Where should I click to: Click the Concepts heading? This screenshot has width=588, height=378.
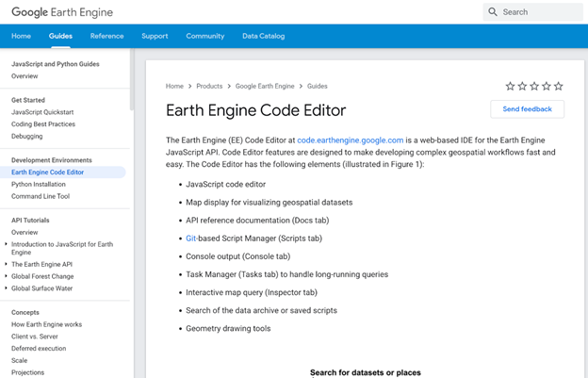coord(25,312)
